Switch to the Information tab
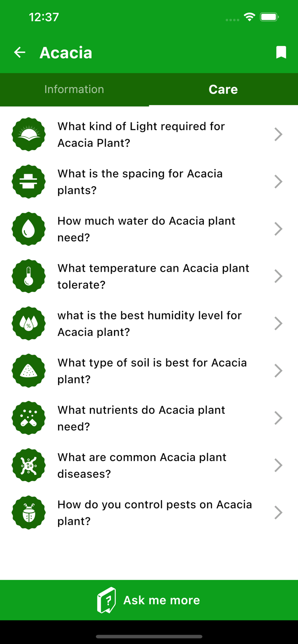Viewport: 298px width, 644px height. tap(74, 89)
